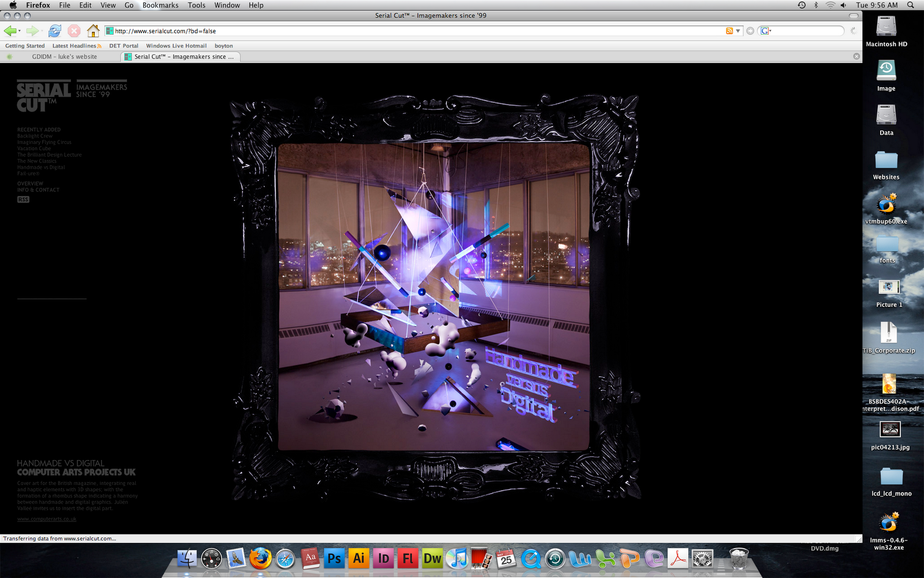Launch InDesign from the Dock

coord(383,558)
